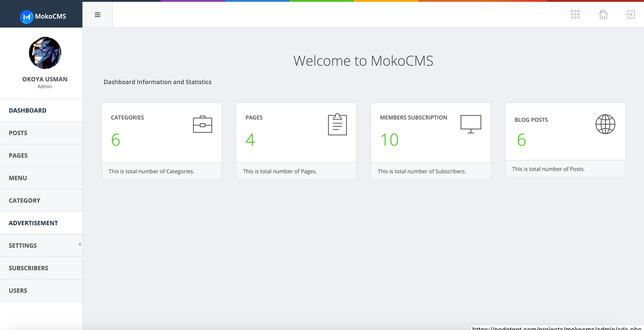Open the app grid icon in top bar
This screenshot has height=330, width=644.
tap(575, 14)
